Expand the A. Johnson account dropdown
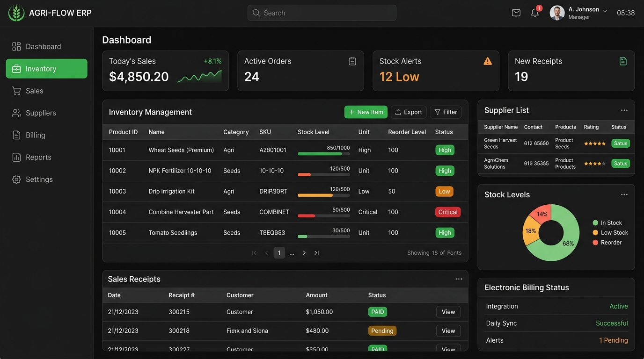644x359 pixels. 605,10
